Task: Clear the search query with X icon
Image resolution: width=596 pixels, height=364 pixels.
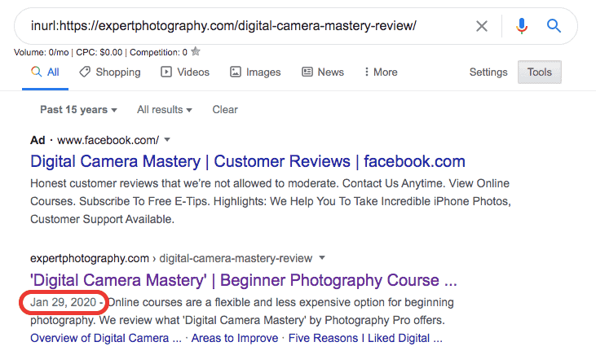Action: [482, 26]
